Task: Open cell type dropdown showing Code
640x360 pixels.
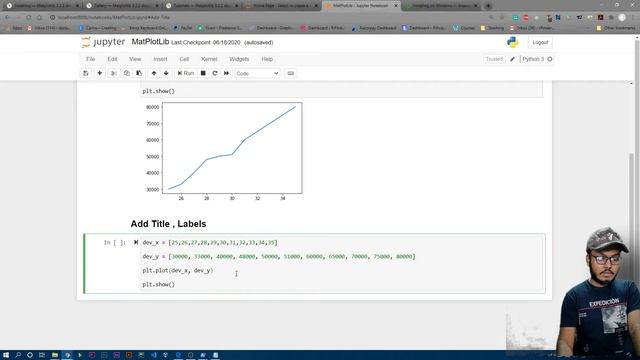Action: (x=257, y=73)
